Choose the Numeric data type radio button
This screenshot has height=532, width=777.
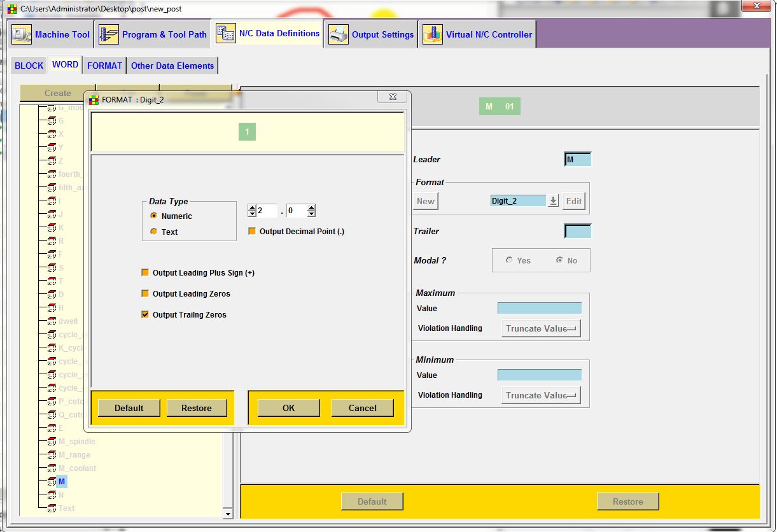click(154, 216)
